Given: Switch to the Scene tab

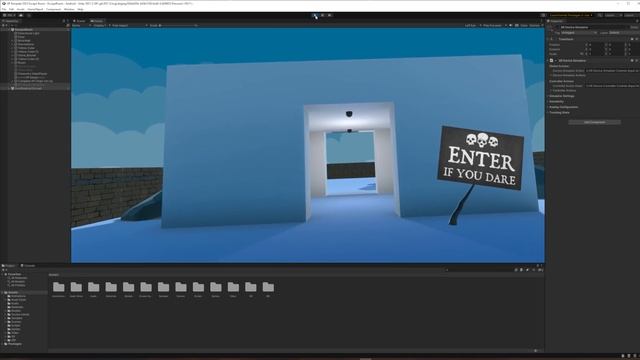Looking at the screenshot, I should tap(80, 21).
